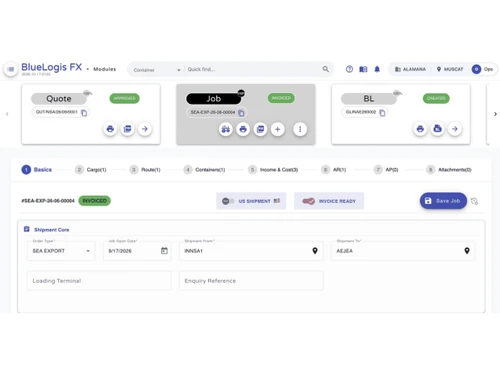Open the help question mark icon
The width and height of the screenshot is (500, 375).
point(349,69)
